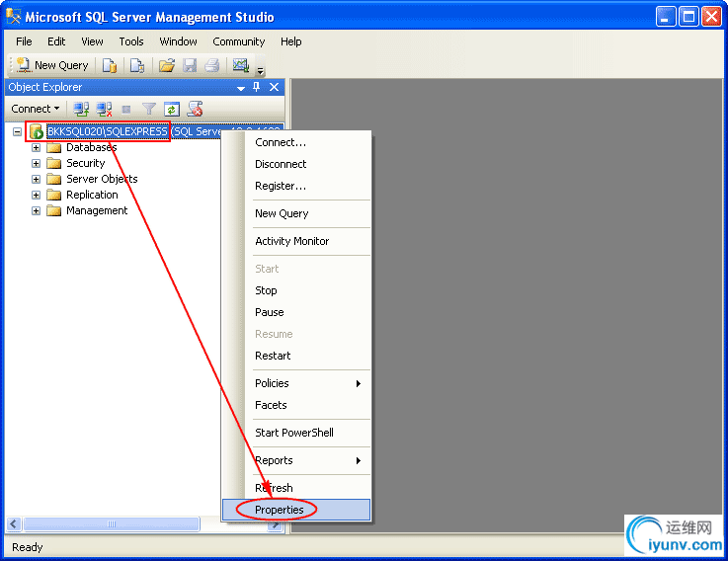Click the Server Objects folder icon
The height and width of the screenshot is (561, 728).
(x=54, y=179)
